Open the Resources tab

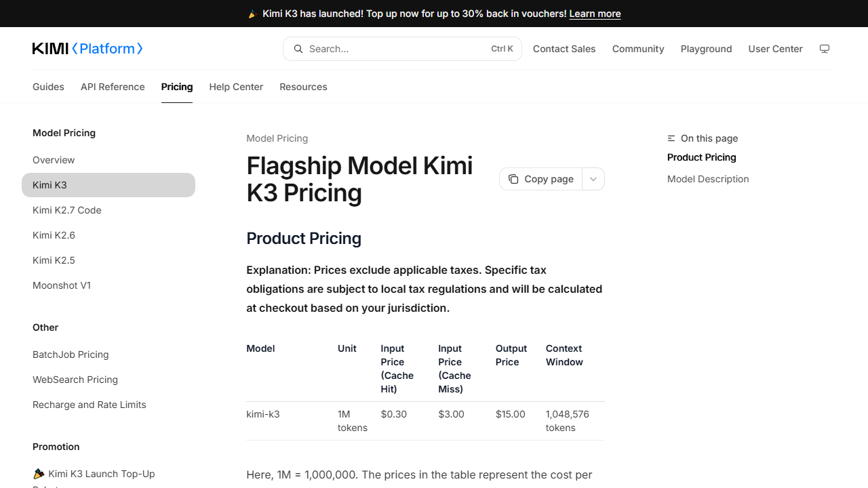tap(303, 87)
